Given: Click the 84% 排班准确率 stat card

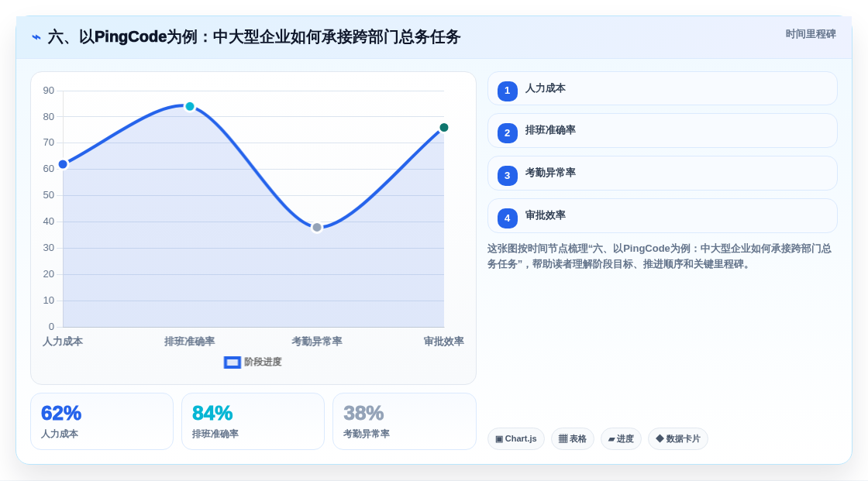Looking at the screenshot, I should pos(253,421).
